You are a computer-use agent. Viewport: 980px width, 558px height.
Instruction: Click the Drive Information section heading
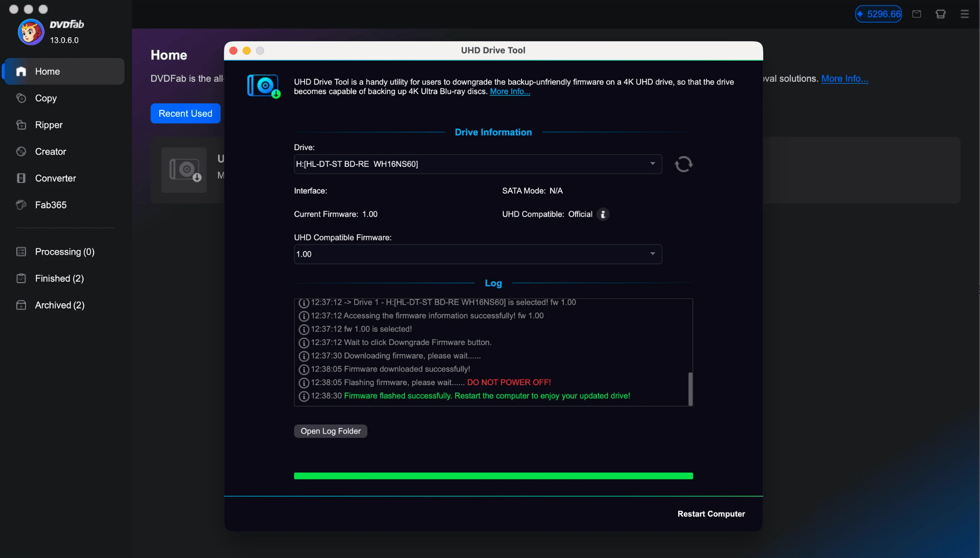click(493, 132)
